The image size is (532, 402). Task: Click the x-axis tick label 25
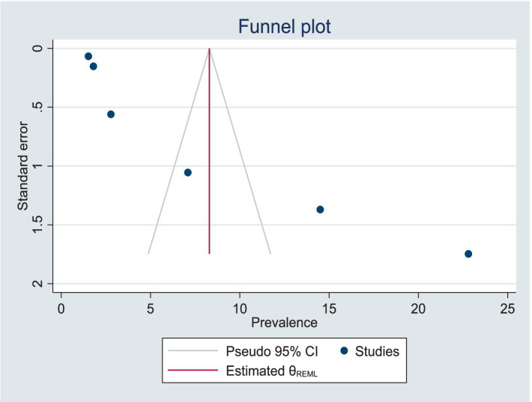[x=508, y=308]
